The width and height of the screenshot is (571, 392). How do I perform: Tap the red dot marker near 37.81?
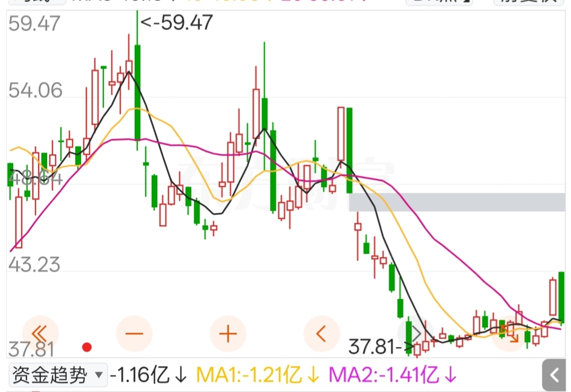point(86,347)
